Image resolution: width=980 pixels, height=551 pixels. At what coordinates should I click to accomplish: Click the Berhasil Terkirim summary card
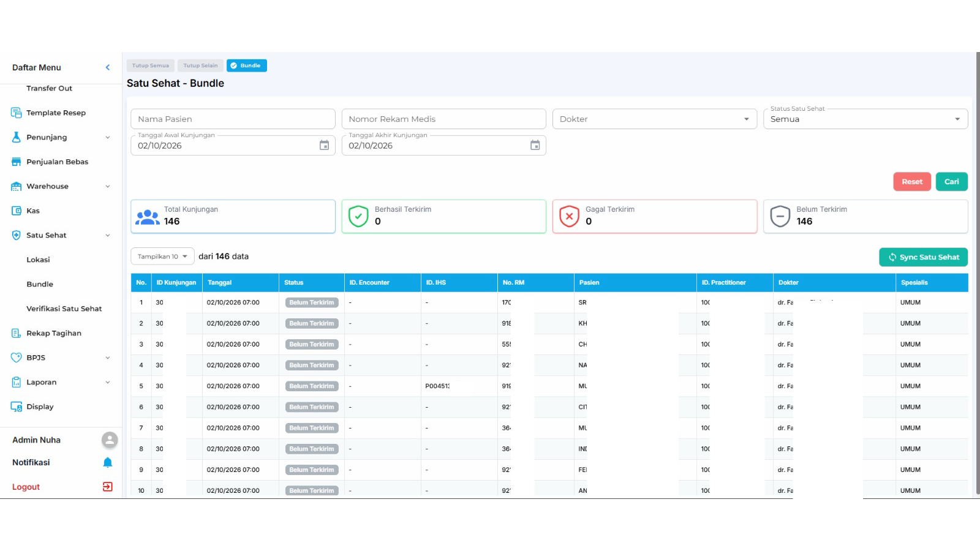[x=443, y=216]
